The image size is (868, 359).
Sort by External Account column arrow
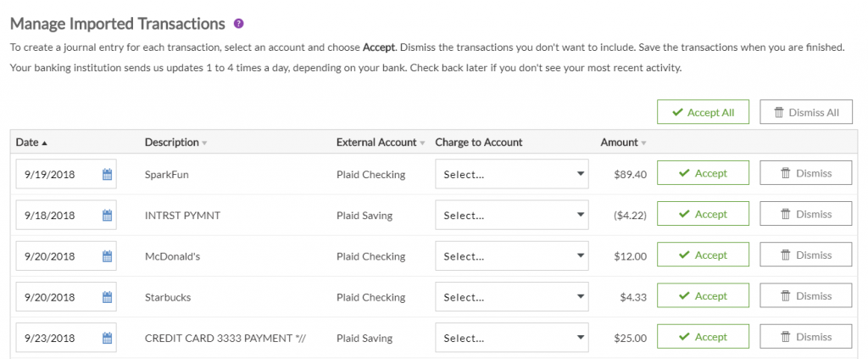coord(422,143)
